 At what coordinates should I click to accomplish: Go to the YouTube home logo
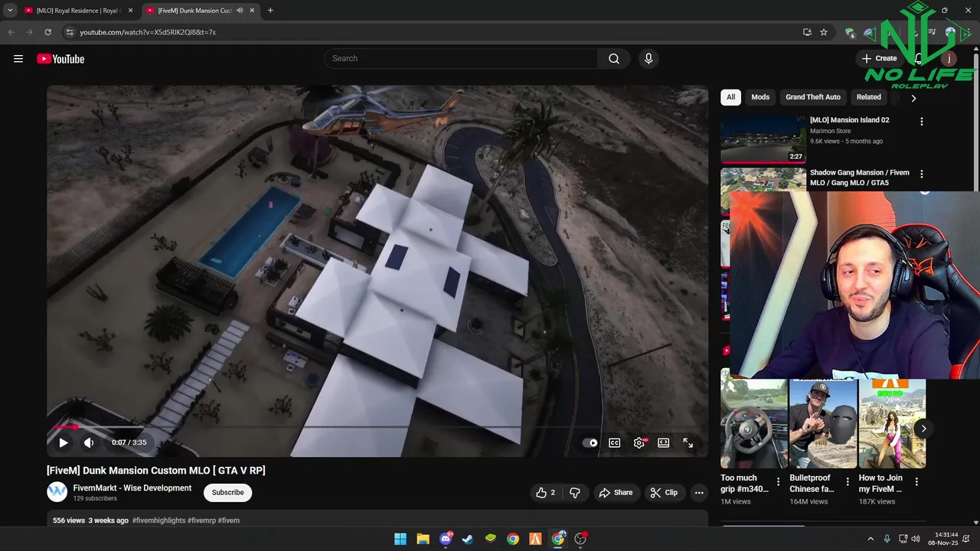click(x=60, y=59)
